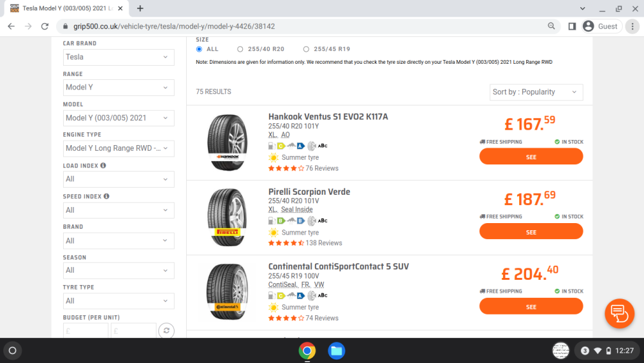Click Load Index info icon
The width and height of the screenshot is (644, 363).
click(103, 165)
